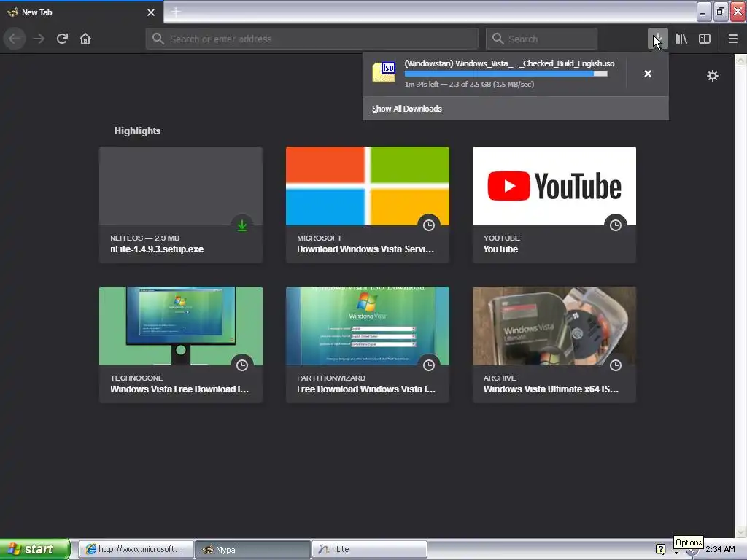
Task: Click history clock icon on Archive card
Action: point(616,365)
